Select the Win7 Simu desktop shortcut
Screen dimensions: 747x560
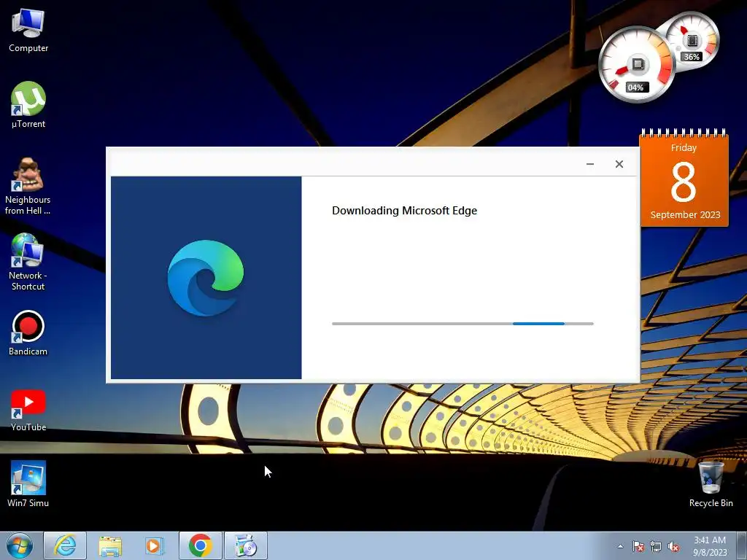pyautogui.click(x=28, y=483)
